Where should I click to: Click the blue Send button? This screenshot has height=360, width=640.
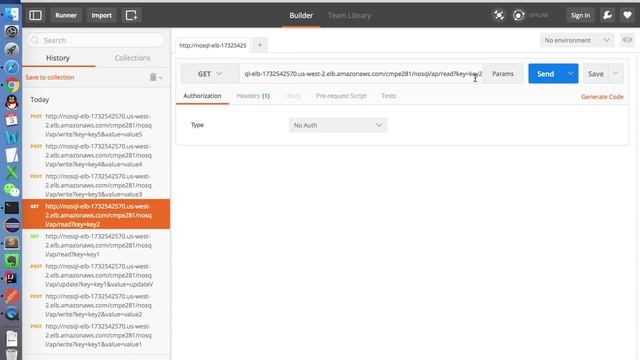tap(545, 73)
